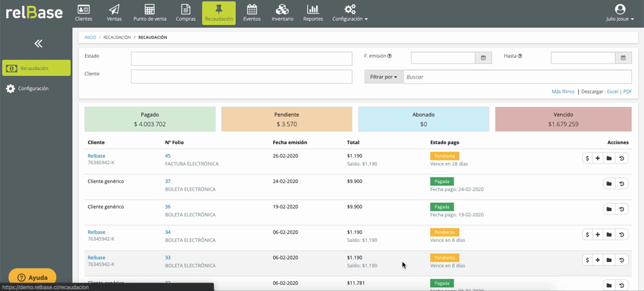Image resolution: width=644 pixels, height=291 pixels.
Task: Click Pagada status badge for folio 37
Action: coord(442,182)
